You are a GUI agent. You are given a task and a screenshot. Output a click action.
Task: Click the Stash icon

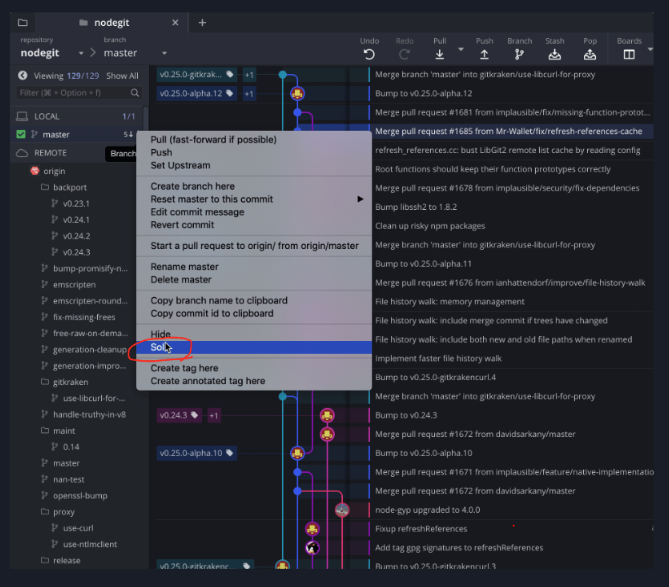pos(555,55)
